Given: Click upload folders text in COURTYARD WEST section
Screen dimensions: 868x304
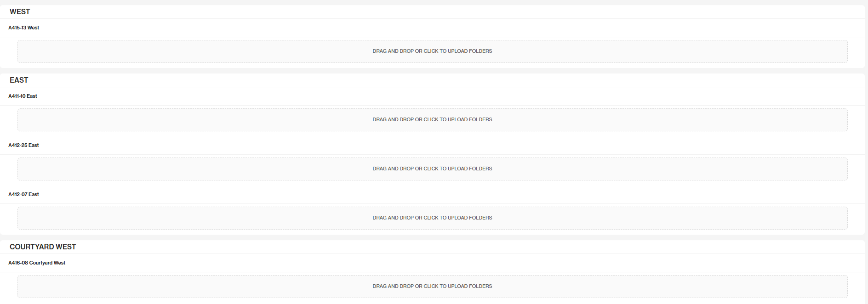Looking at the screenshot, I should click(x=432, y=286).
